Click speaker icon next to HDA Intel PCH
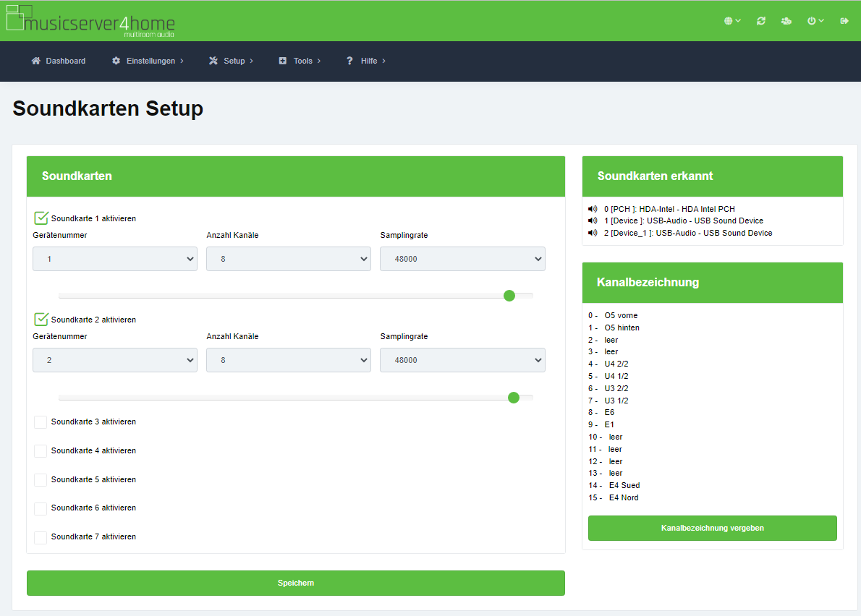The height and width of the screenshot is (616, 861). pos(593,209)
